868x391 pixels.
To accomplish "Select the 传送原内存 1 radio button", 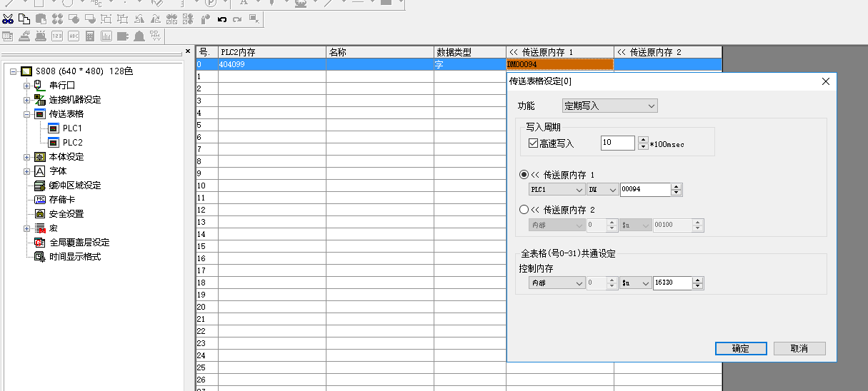I will [x=524, y=175].
